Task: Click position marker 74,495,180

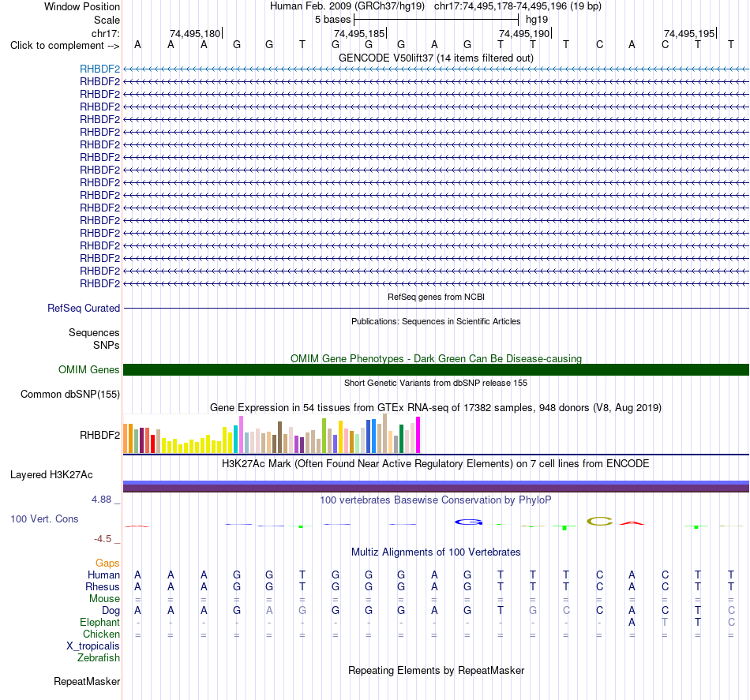Action: pos(195,33)
